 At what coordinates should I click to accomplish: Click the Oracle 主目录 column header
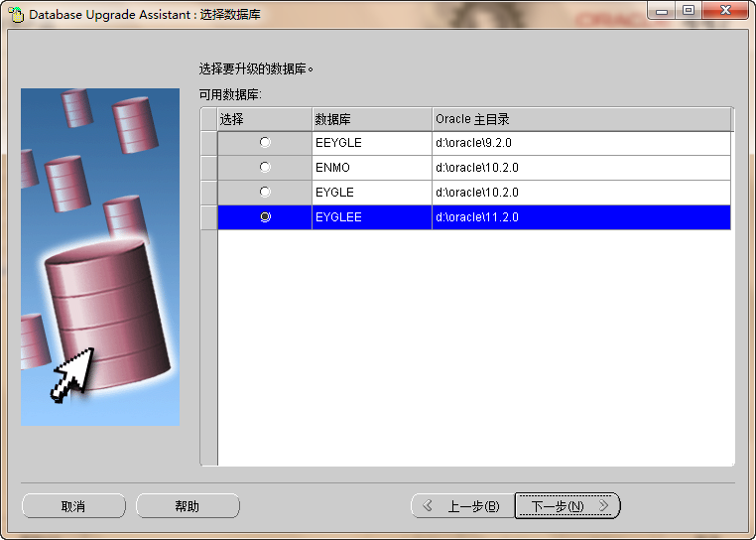[x=582, y=119]
